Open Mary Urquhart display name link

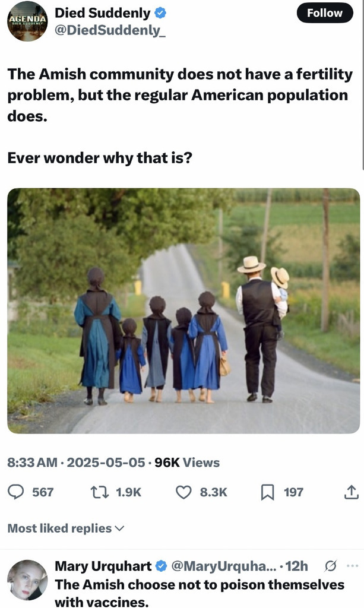point(103,566)
